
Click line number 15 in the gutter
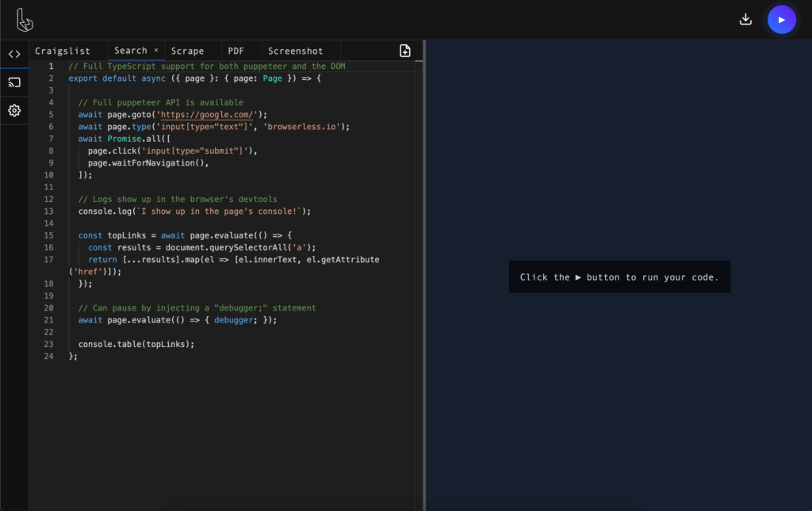pyautogui.click(x=50, y=235)
